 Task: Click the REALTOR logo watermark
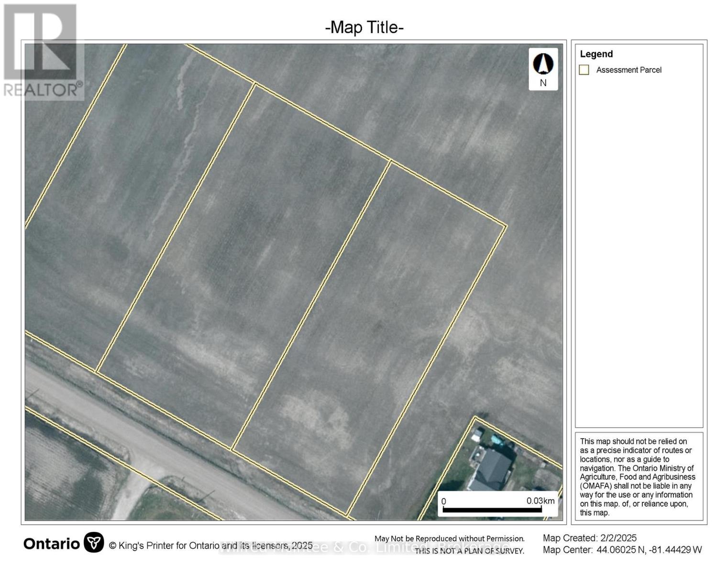(42, 52)
